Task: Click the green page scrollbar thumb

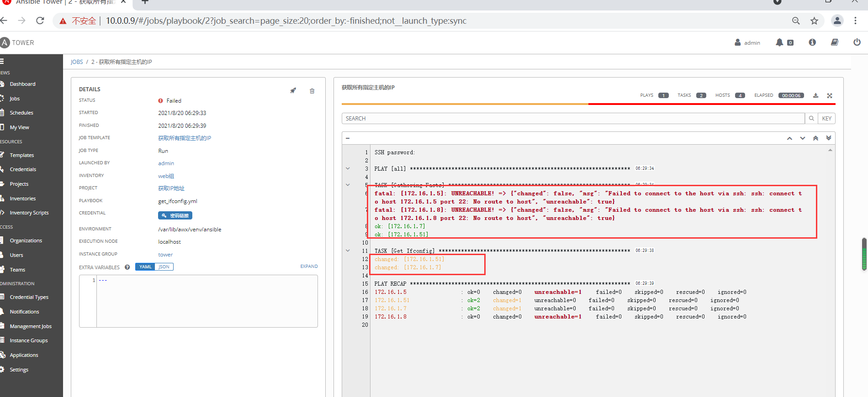Action: [864, 254]
